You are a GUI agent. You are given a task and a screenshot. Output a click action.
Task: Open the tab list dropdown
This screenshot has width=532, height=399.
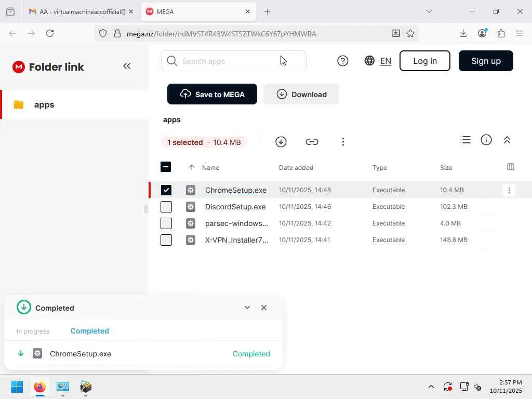(x=429, y=11)
